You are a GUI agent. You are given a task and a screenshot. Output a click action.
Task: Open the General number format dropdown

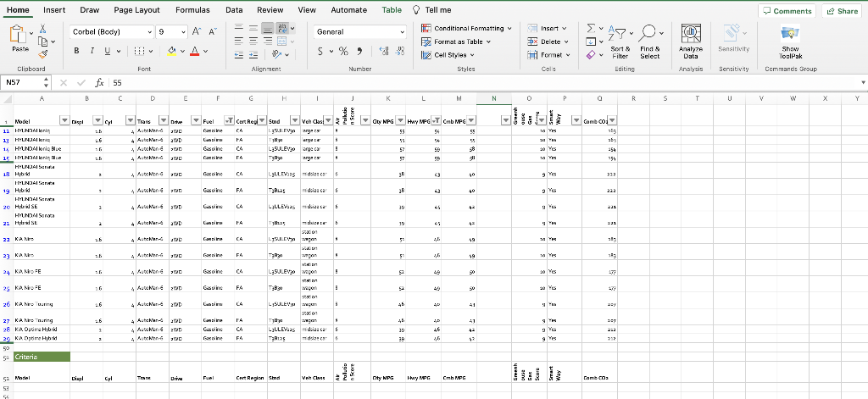click(x=402, y=32)
